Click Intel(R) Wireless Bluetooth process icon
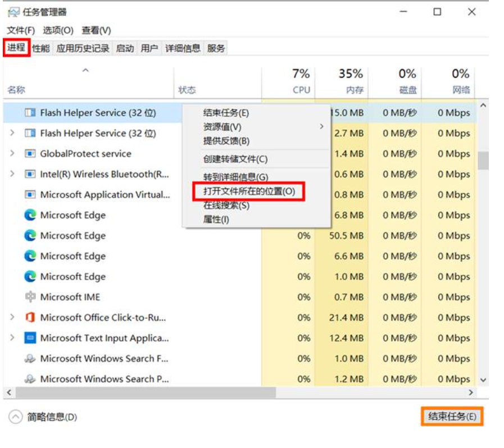Viewport: 504px width, 448px height. (x=30, y=174)
